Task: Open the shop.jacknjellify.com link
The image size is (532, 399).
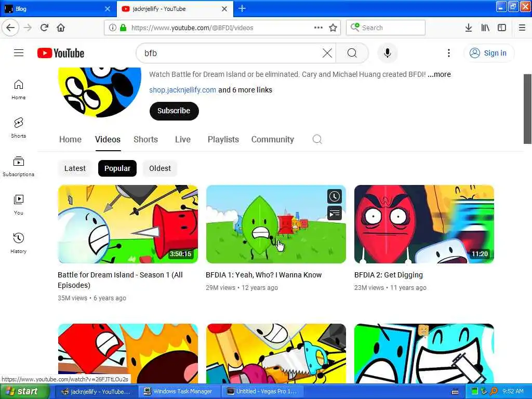Action: [182, 90]
